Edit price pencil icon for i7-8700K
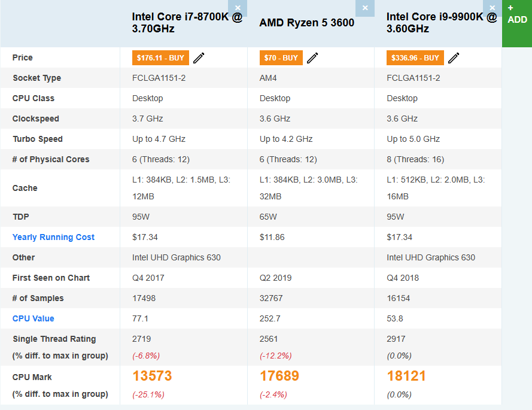This screenshot has width=532, height=410. (199, 57)
